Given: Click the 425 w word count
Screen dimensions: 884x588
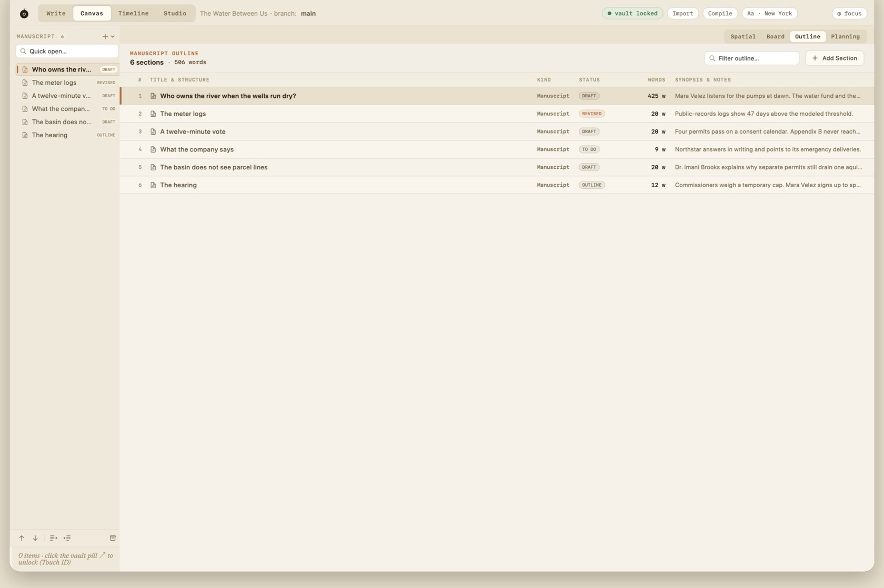Looking at the screenshot, I should (x=656, y=96).
